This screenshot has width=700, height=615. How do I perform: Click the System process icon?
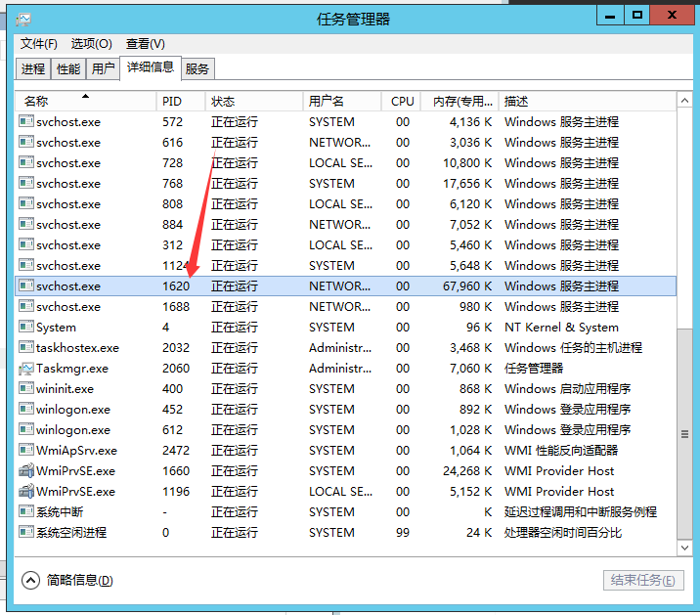pyautogui.click(x=26, y=328)
